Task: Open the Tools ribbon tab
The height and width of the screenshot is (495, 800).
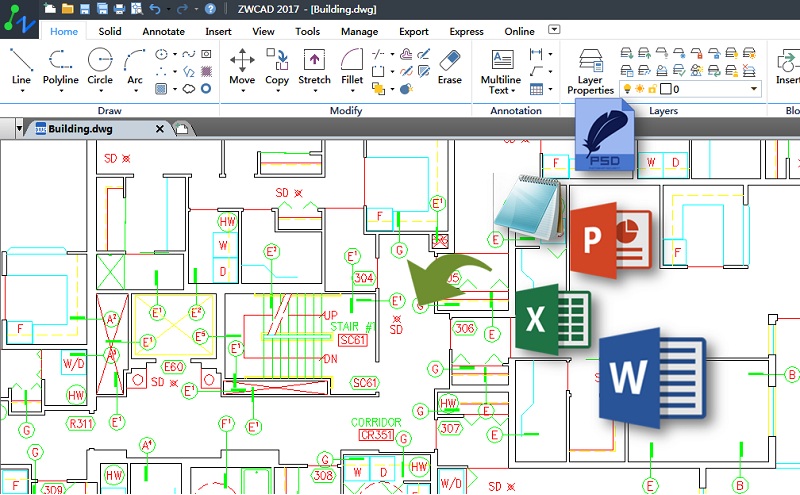Action: point(308,31)
